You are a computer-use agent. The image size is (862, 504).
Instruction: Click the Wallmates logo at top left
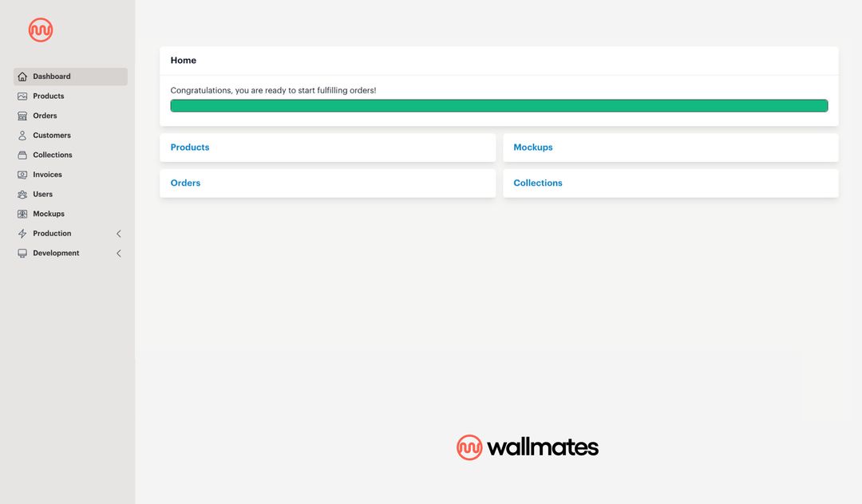[40, 30]
